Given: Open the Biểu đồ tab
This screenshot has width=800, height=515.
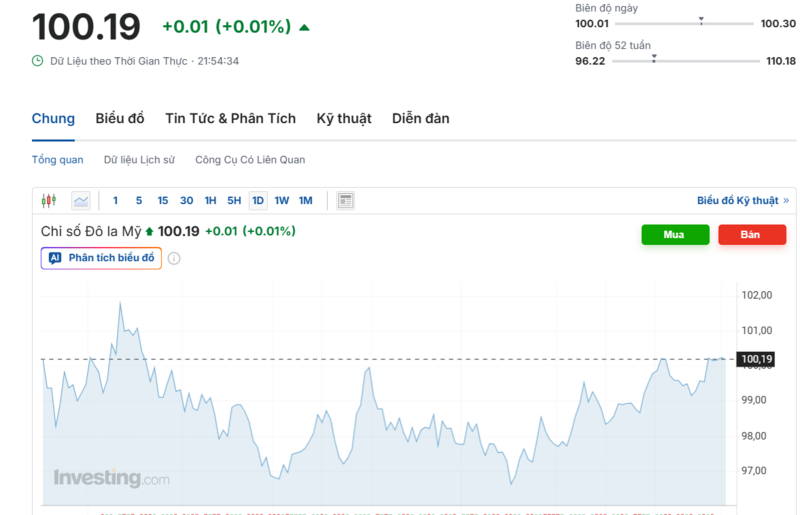Looking at the screenshot, I should coord(120,118).
